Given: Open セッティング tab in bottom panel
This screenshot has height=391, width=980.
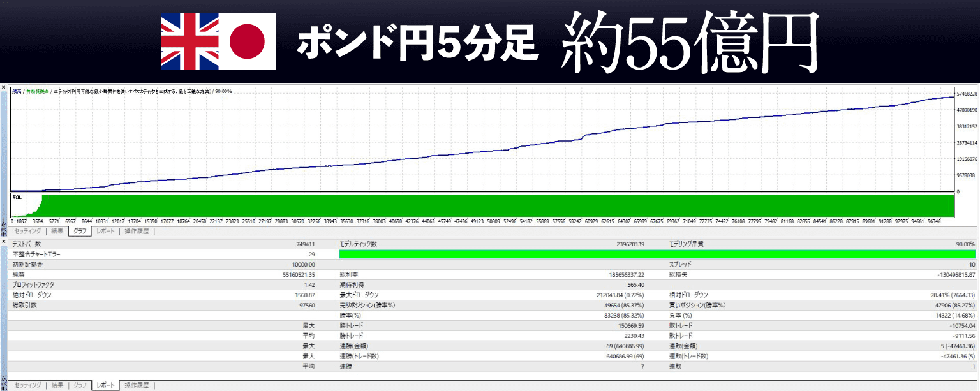Looking at the screenshot, I should (27, 385).
